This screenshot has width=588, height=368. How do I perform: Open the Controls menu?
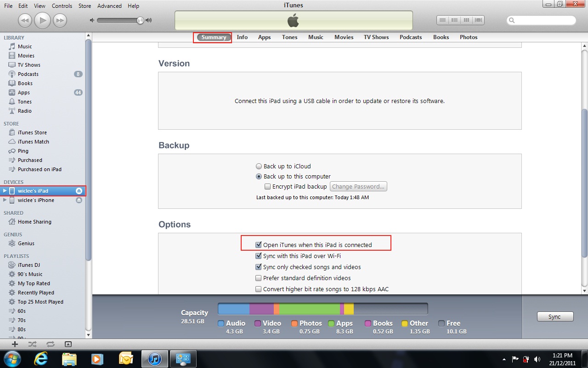pyautogui.click(x=62, y=6)
